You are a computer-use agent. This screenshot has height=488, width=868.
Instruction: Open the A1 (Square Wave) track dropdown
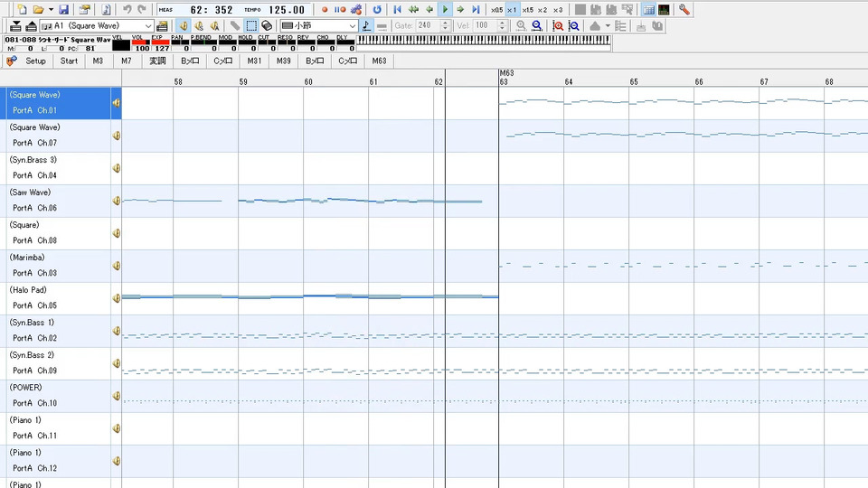pyautogui.click(x=147, y=25)
